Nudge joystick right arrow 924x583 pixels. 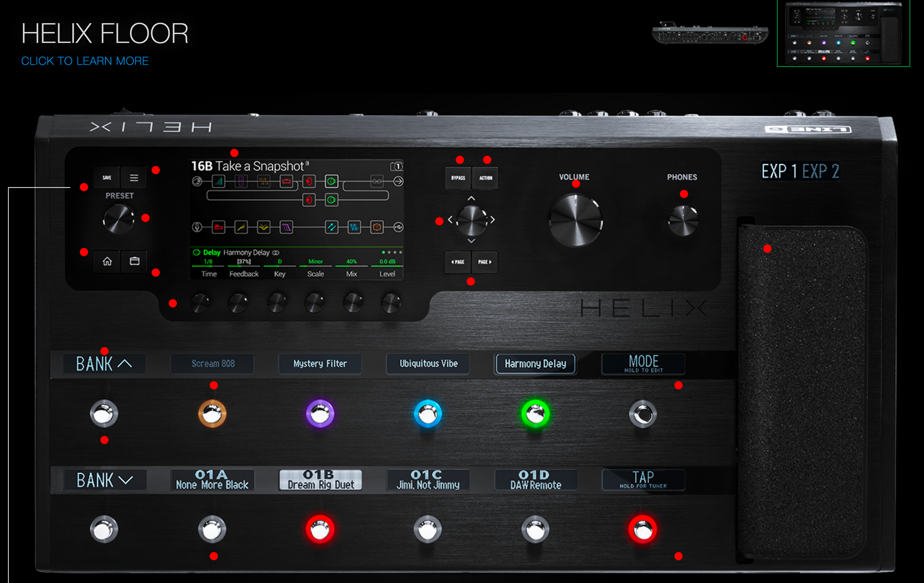tap(492, 220)
